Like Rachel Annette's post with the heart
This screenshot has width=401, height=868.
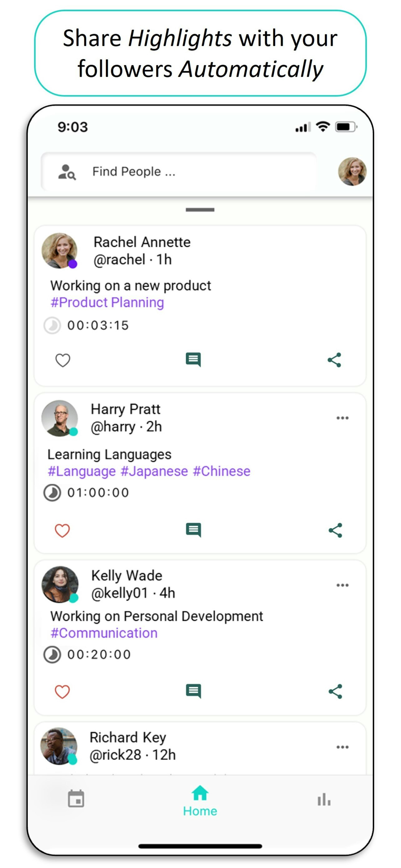coord(63,360)
